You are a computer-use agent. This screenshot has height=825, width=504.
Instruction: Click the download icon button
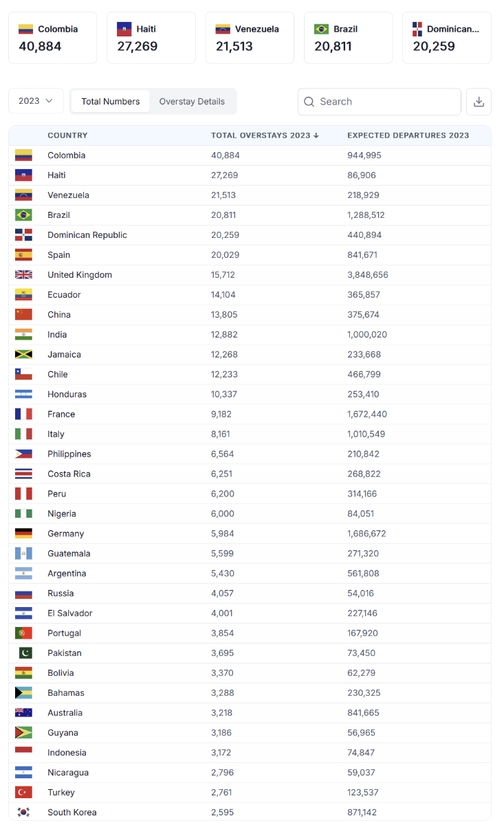[479, 102]
